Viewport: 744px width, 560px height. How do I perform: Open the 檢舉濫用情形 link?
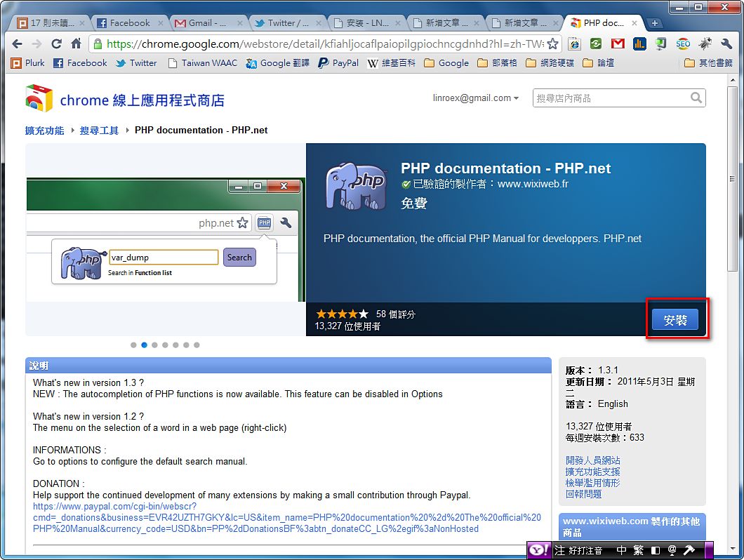coord(592,483)
